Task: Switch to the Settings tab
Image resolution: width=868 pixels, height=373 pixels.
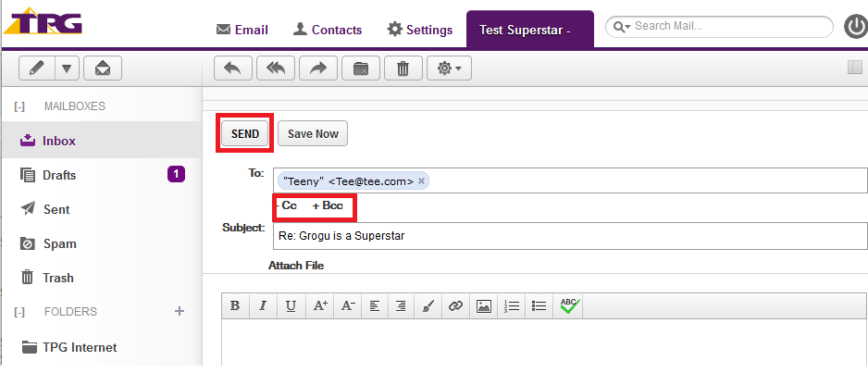Action: (419, 30)
